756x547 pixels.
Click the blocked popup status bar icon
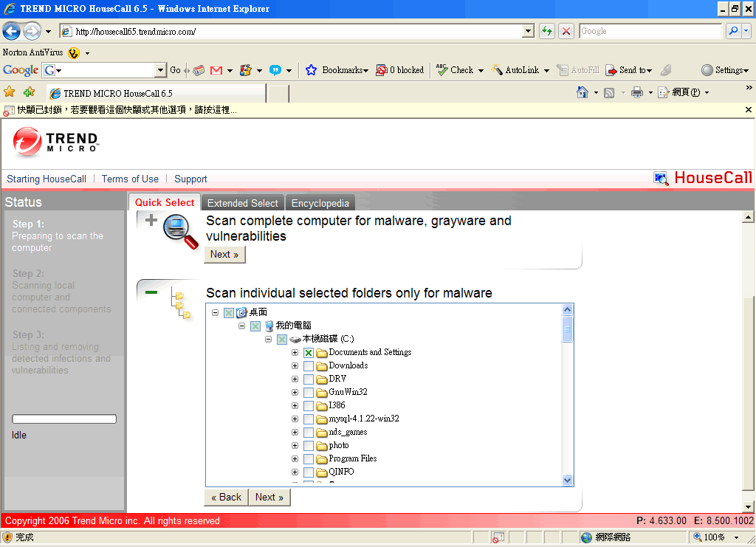click(498, 537)
